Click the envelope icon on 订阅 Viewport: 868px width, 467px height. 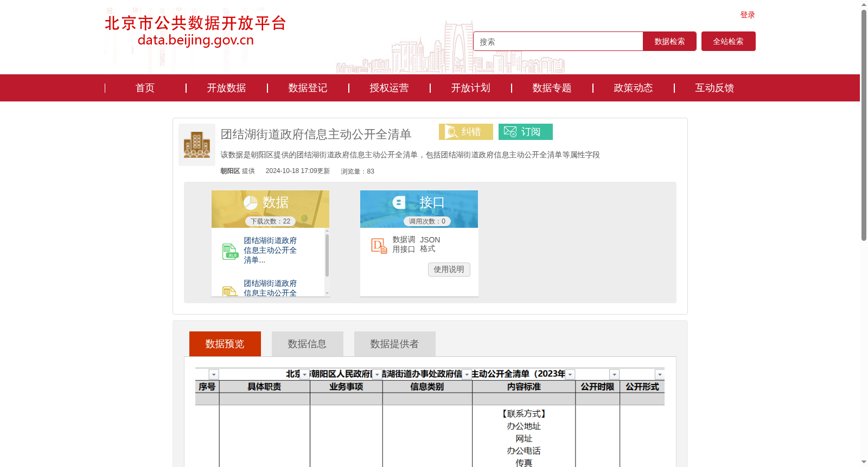510,132
